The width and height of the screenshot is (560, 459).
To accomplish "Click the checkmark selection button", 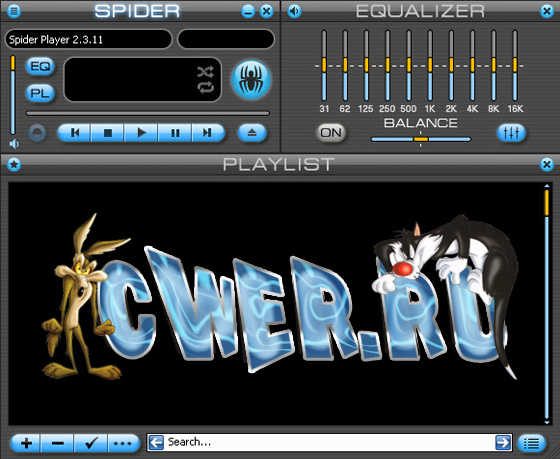I will click(x=91, y=444).
